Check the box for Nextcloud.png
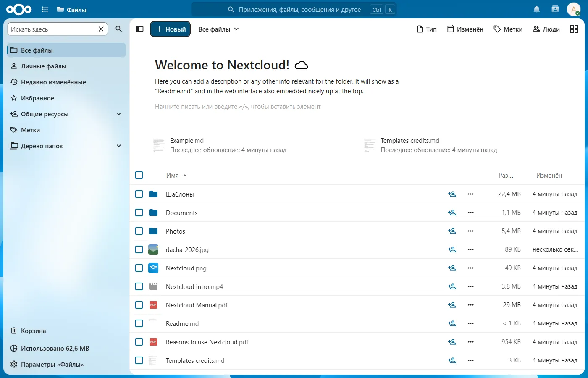The width and height of the screenshot is (588, 378). (139, 268)
